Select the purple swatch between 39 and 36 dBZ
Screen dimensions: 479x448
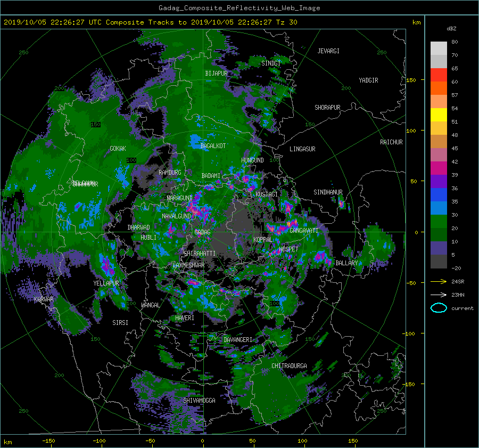439,182
